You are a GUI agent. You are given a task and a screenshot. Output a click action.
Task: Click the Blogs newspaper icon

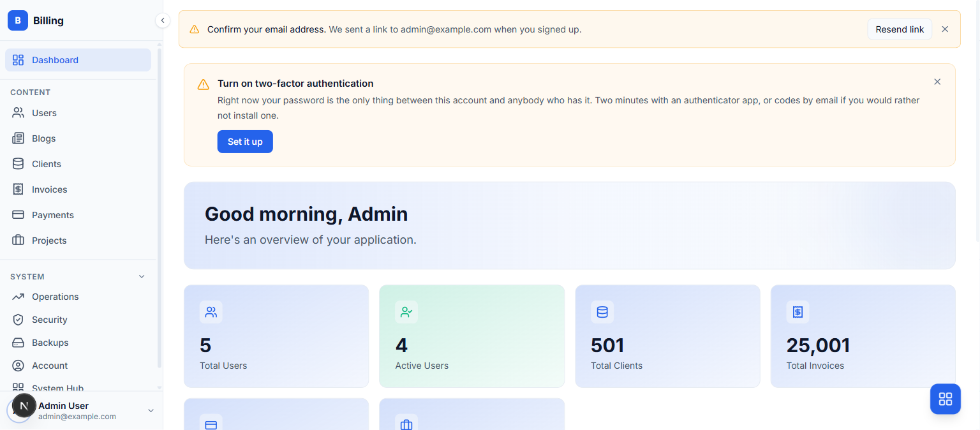18,138
